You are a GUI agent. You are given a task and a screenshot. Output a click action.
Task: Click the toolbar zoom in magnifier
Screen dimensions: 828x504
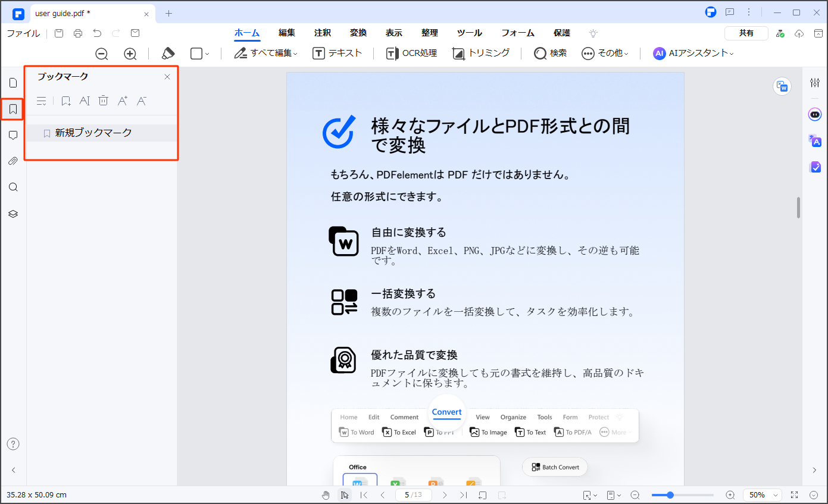[130, 54]
